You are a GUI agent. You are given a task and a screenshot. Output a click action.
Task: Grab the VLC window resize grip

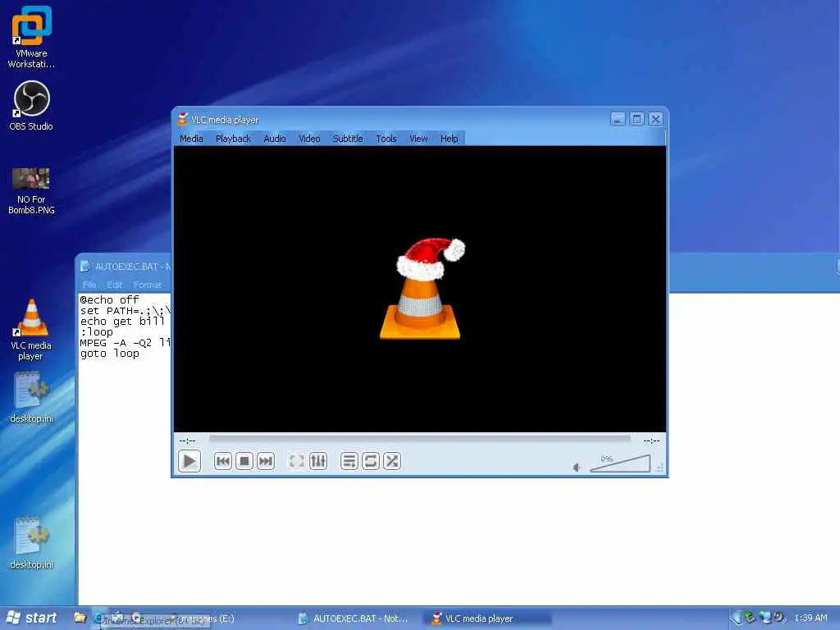point(660,468)
